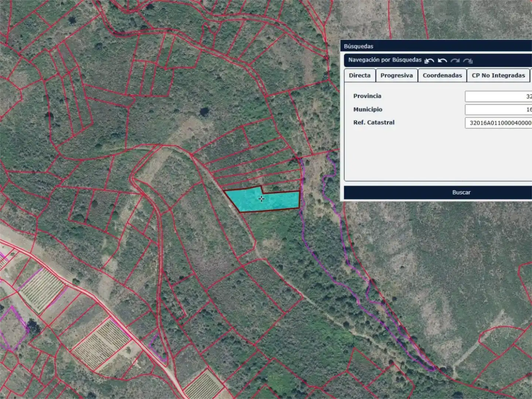
Task: Go to the first search in navigation history
Action: coord(429,61)
